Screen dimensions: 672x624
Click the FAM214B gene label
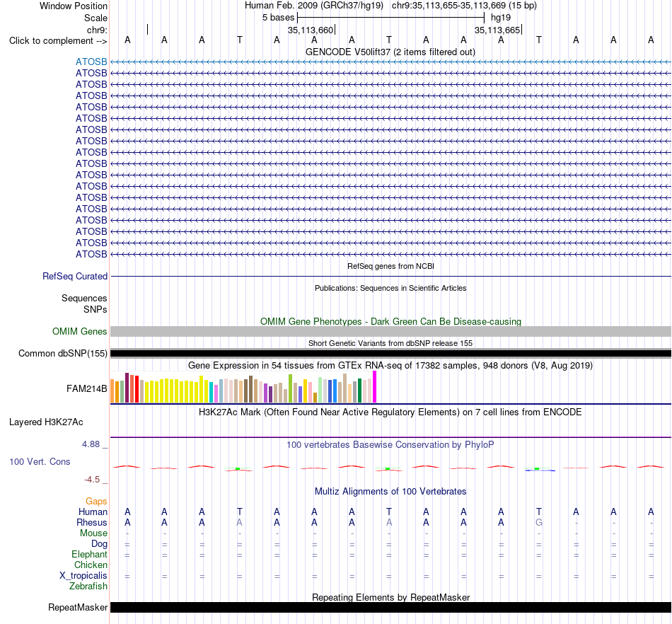86,388
